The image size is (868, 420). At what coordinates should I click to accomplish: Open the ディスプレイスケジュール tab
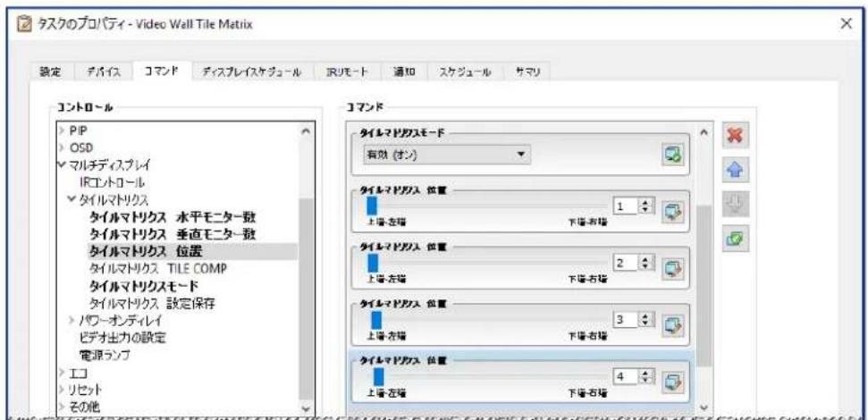click(252, 71)
